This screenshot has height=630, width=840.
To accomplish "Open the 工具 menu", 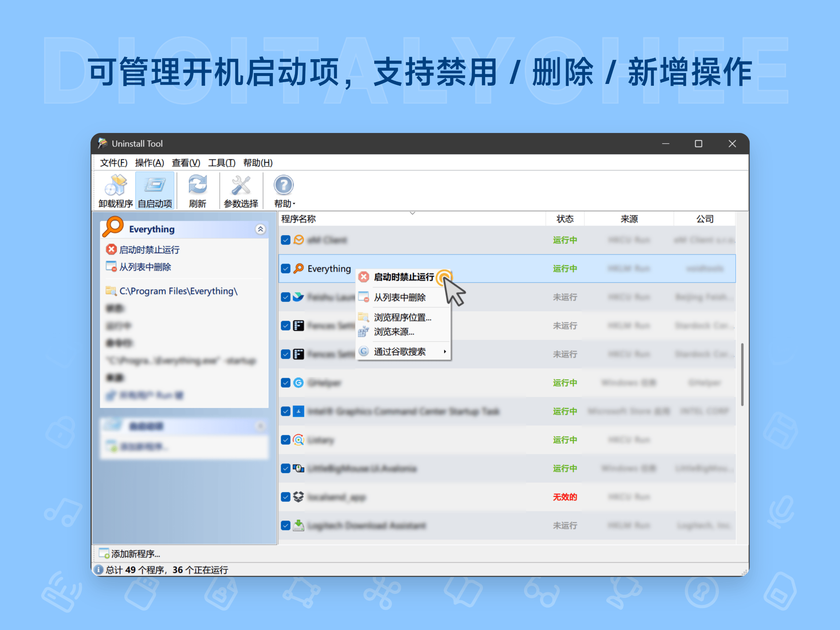I will click(x=221, y=163).
